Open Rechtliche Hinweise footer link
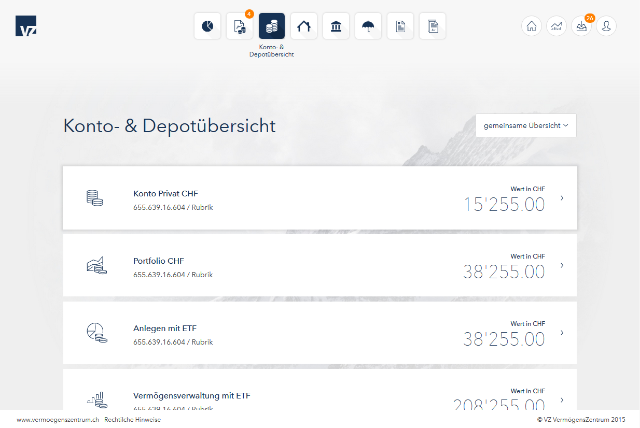Viewport: 640px width, 428px height. click(133, 419)
